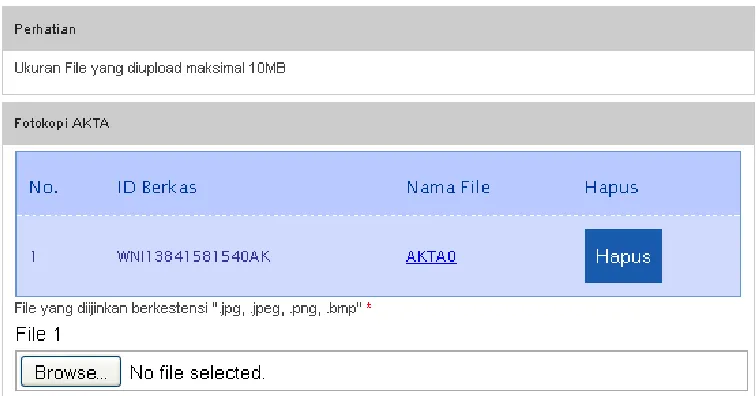756x396 pixels.
Task: Click row number 1 in the table
Action: point(33,256)
